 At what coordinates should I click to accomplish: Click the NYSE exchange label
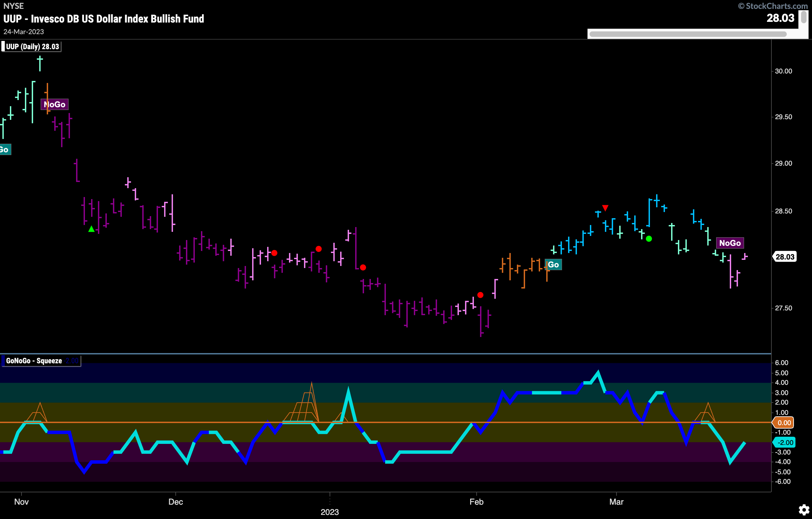click(x=14, y=6)
